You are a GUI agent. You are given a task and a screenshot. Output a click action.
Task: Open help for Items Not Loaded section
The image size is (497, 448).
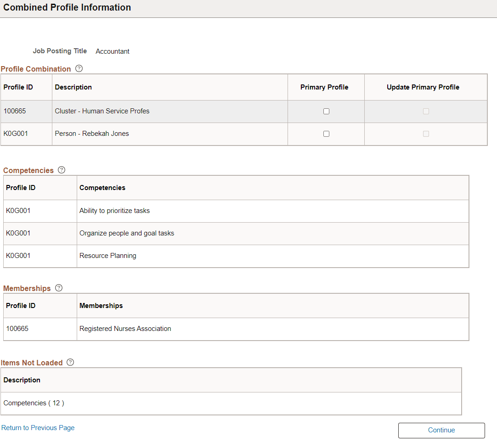click(70, 362)
